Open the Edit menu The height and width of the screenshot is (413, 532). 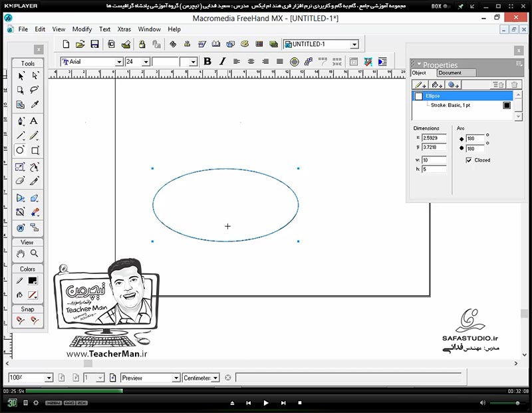click(40, 29)
